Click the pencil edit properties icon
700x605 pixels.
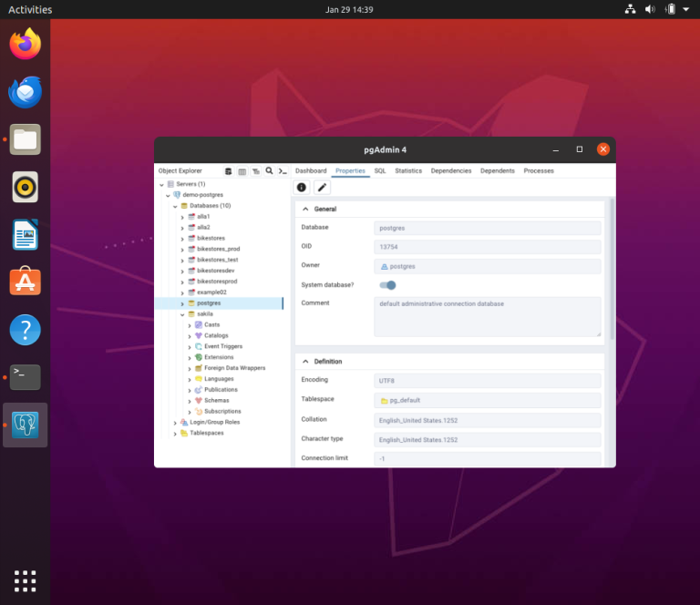pyautogui.click(x=323, y=187)
